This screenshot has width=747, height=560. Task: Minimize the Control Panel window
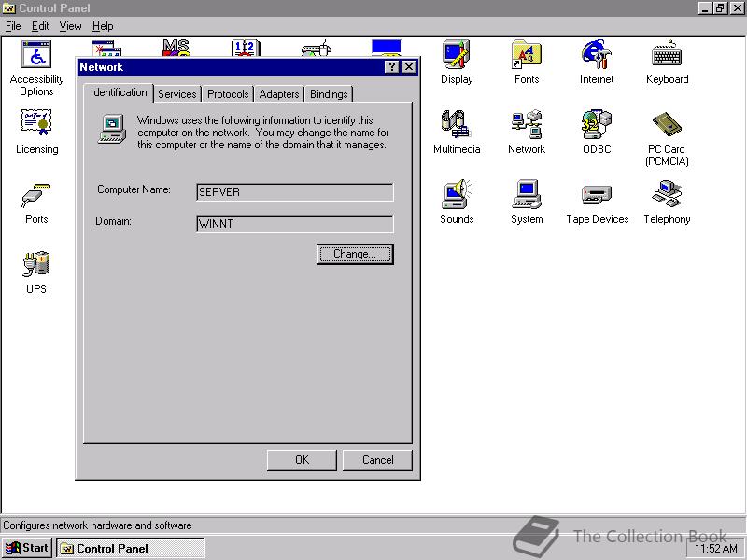pos(705,8)
